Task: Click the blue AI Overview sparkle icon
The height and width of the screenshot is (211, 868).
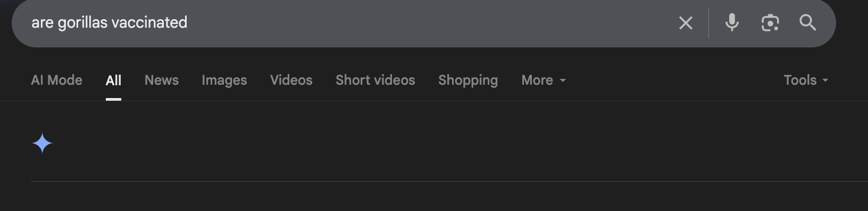Action: 42,143
